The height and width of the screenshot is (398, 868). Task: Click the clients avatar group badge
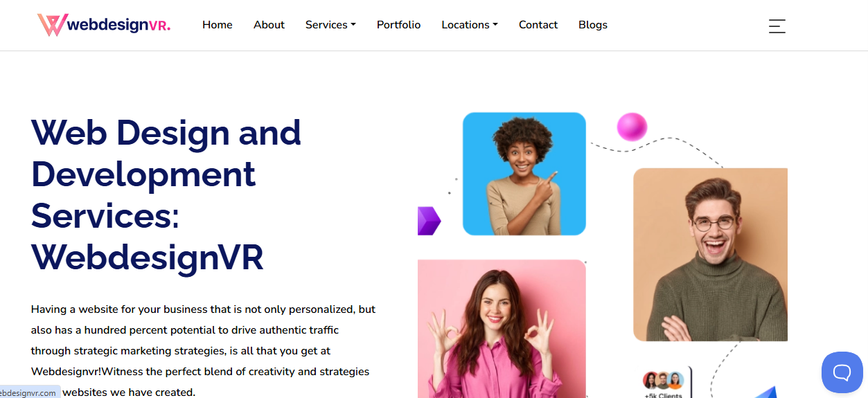click(664, 383)
